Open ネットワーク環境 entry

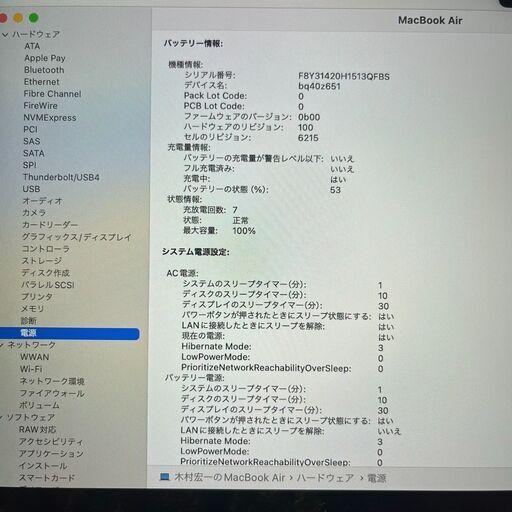point(52,381)
